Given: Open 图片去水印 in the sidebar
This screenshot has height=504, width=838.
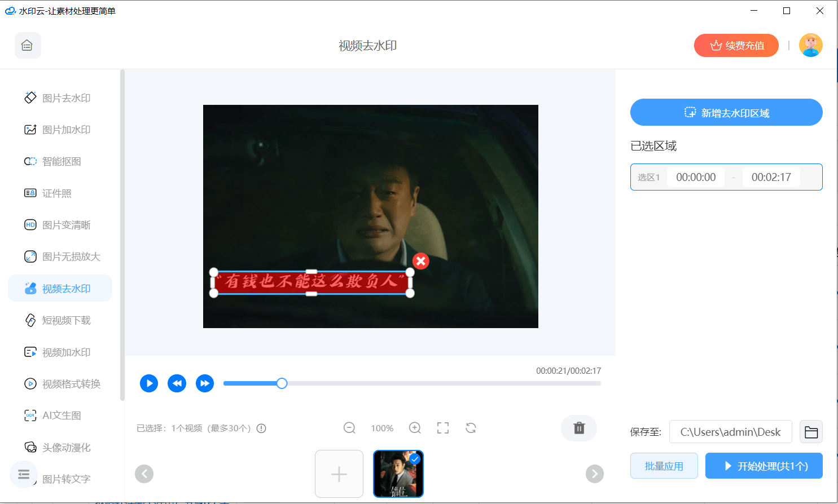Looking at the screenshot, I should pyautogui.click(x=60, y=98).
